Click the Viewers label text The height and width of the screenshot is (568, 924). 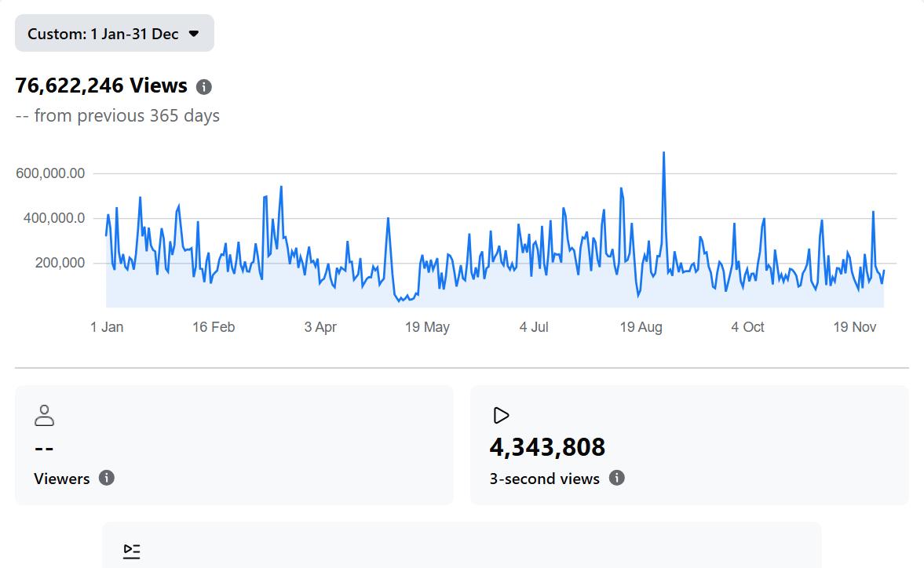(x=62, y=479)
